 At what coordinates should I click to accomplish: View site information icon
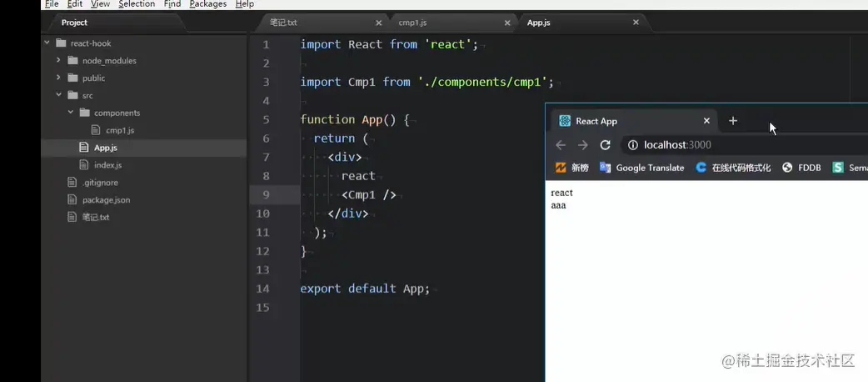coord(633,145)
